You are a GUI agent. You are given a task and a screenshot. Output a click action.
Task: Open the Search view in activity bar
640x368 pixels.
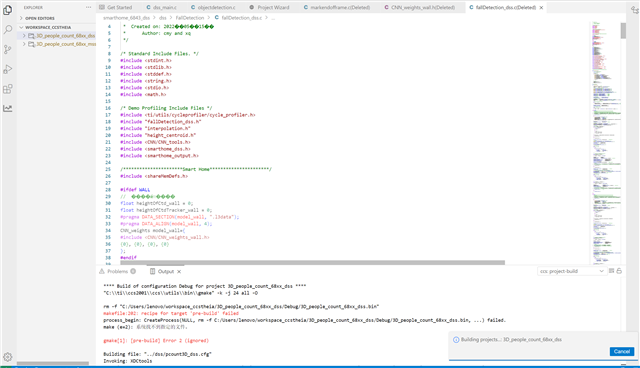click(x=7, y=29)
